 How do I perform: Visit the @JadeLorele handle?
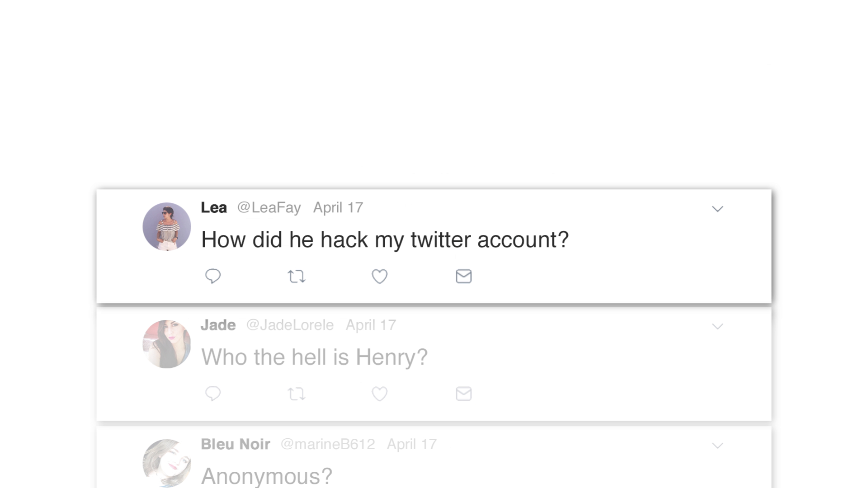coord(290,325)
